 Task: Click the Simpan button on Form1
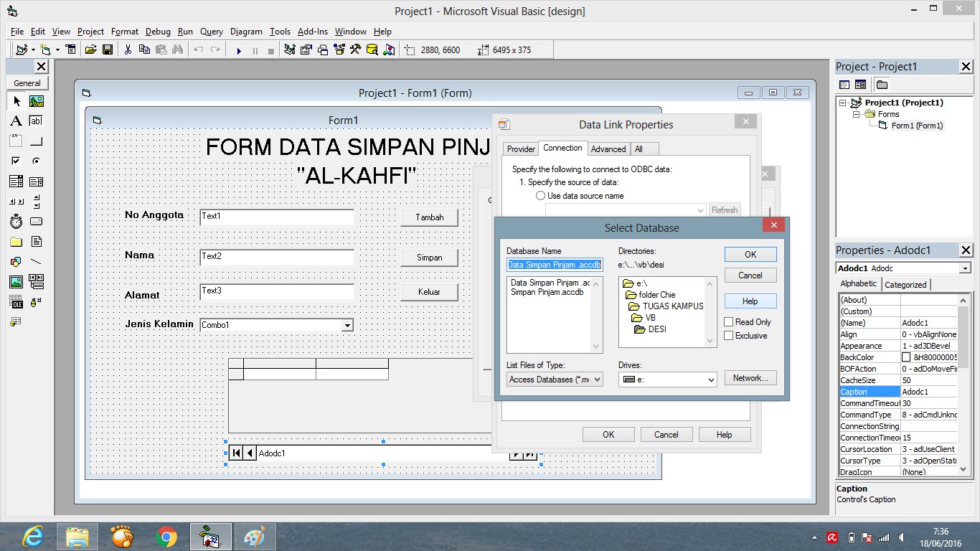pos(430,258)
